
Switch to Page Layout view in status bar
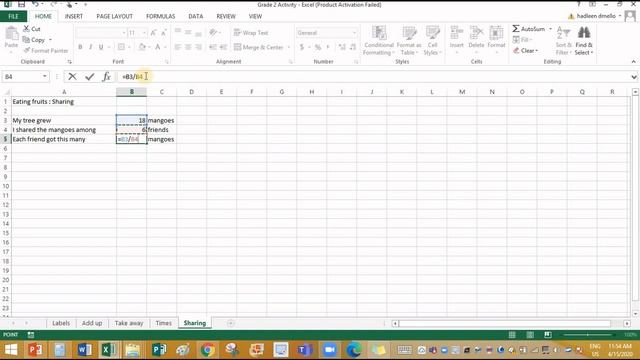click(530, 335)
